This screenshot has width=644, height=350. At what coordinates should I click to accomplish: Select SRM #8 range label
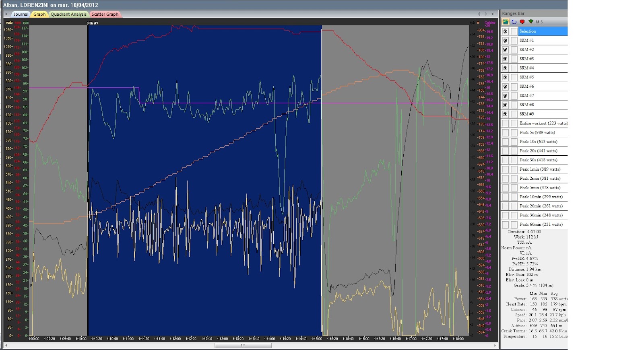click(x=526, y=105)
